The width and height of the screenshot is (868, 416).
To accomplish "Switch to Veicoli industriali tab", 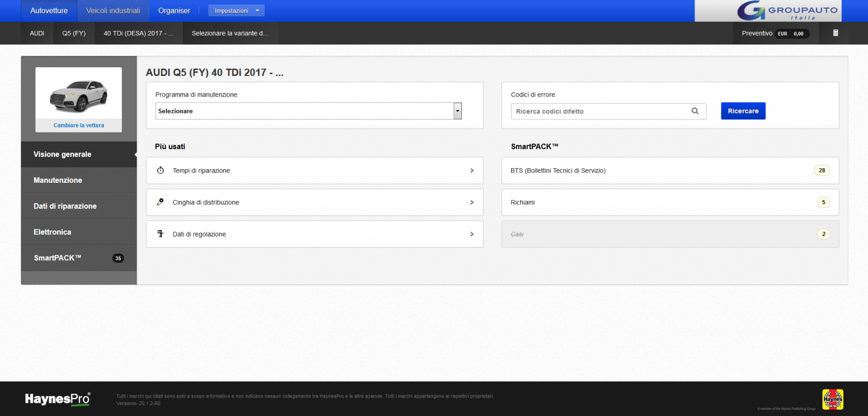I will click(x=113, y=11).
